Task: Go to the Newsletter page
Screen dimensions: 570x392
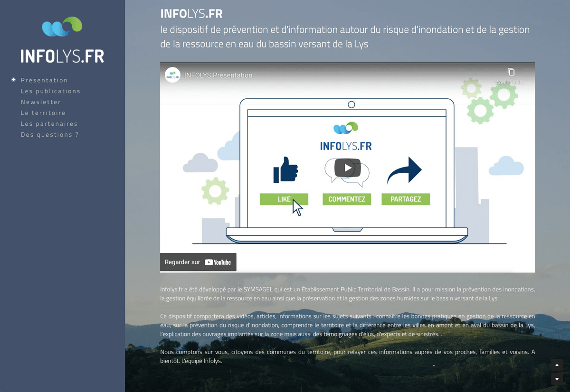Action: pos(41,102)
